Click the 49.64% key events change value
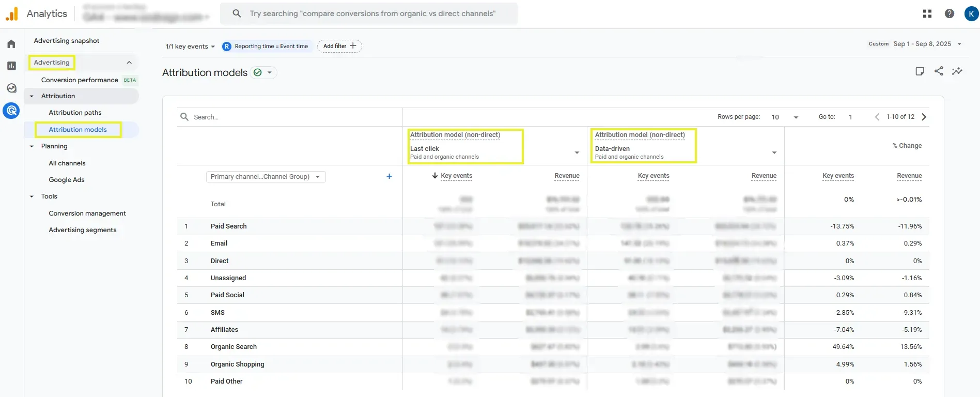The height and width of the screenshot is (397, 980). 843,347
